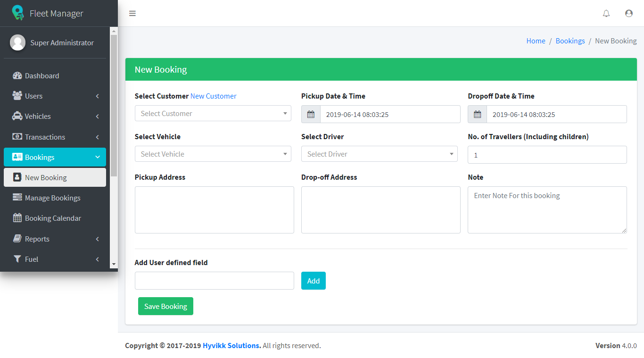Click the sidebar scrollbar down arrow
Viewport: 644px width, 358px height.
pyautogui.click(x=114, y=264)
